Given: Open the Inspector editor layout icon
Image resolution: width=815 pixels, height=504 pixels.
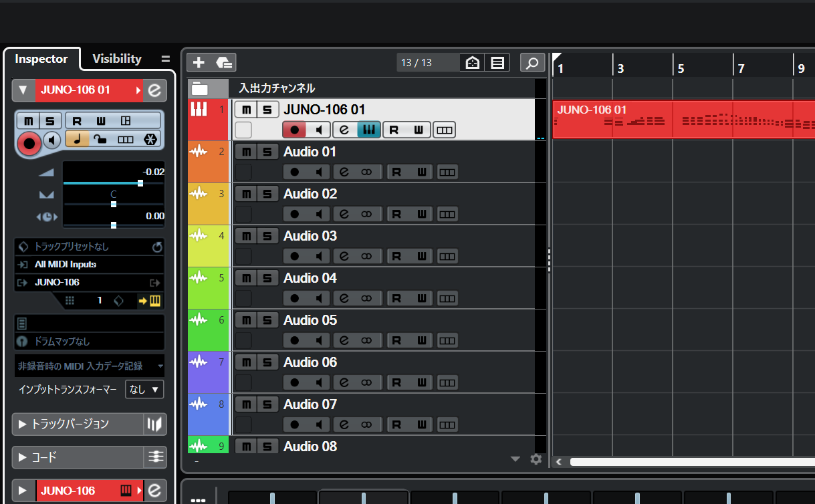Looking at the screenshot, I should coord(125,121).
